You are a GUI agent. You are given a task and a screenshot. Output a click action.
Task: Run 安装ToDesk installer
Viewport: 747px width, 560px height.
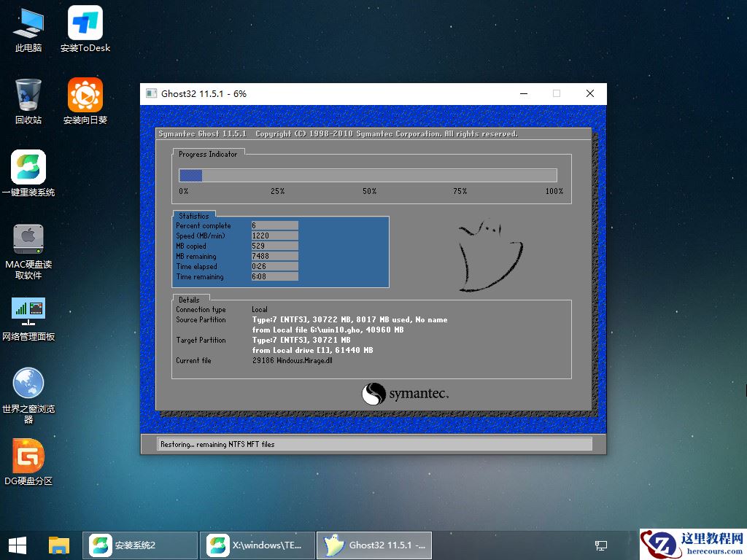coord(85,29)
